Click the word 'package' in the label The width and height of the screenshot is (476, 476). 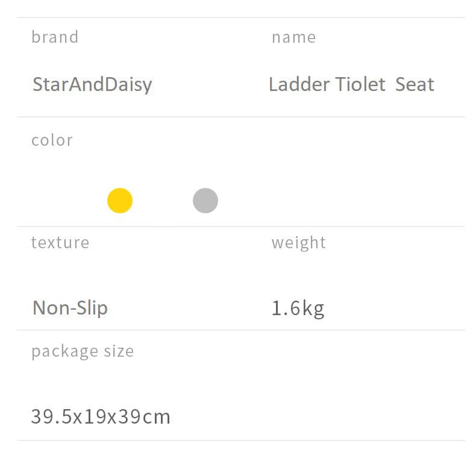(x=64, y=352)
